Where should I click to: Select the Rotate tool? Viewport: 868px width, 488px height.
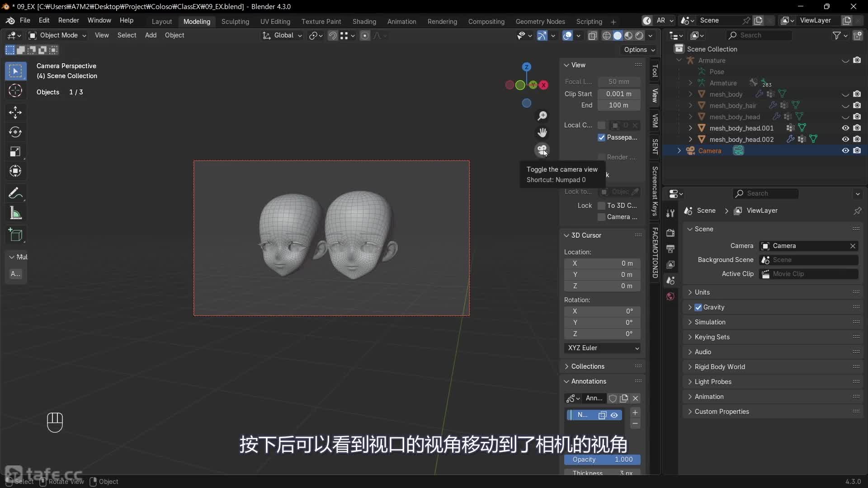pos(15,132)
